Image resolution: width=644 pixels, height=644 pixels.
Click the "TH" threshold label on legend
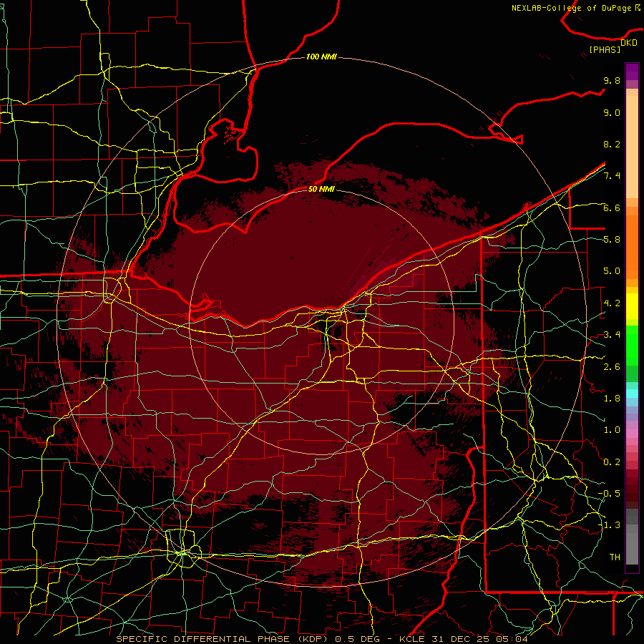coord(615,557)
